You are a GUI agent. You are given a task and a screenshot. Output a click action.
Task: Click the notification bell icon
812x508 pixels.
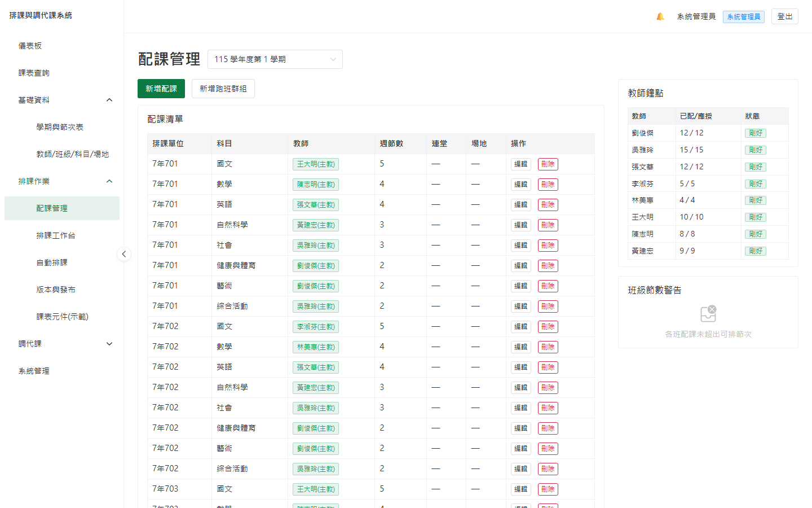660,16
